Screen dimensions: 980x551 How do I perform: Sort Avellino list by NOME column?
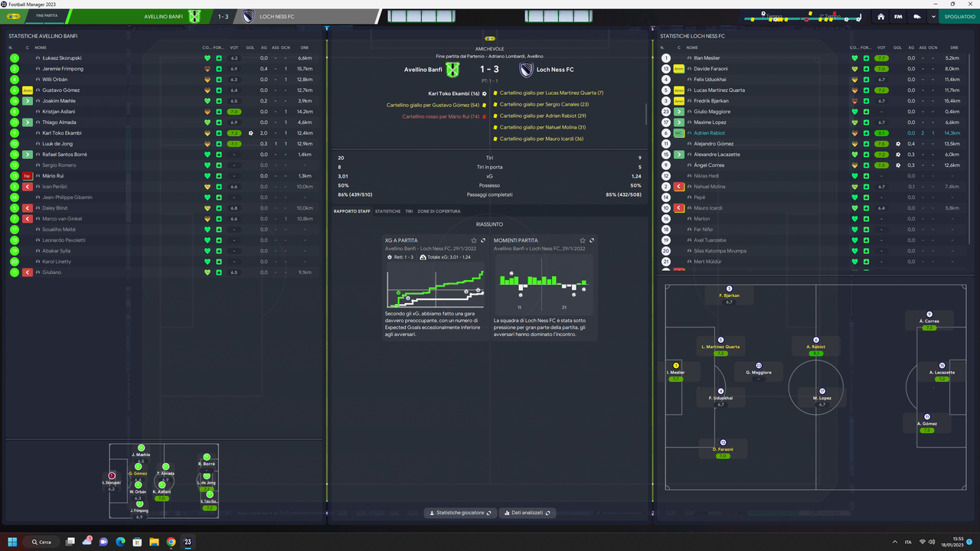[x=41, y=47]
